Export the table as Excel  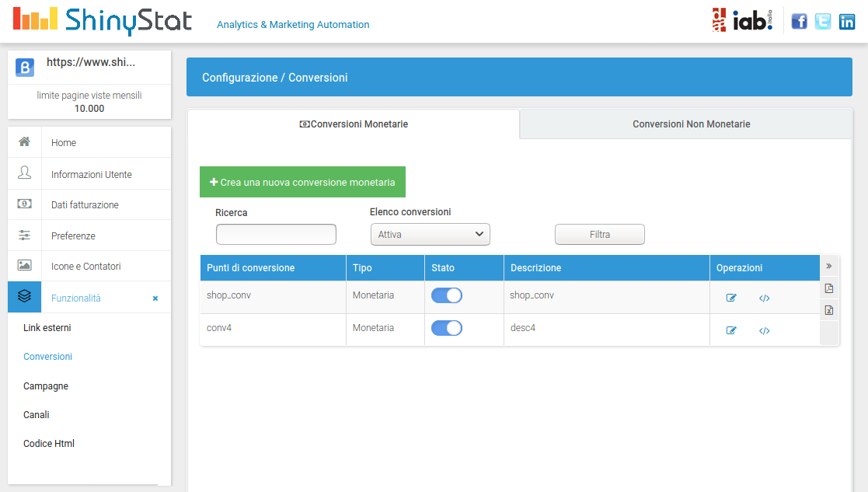click(829, 310)
